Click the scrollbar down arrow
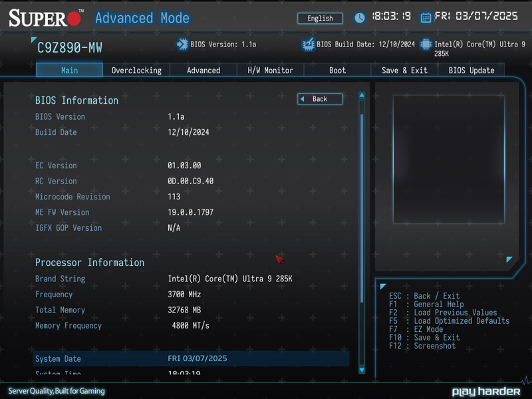Screen dimensions: 532x399 click(362, 370)
